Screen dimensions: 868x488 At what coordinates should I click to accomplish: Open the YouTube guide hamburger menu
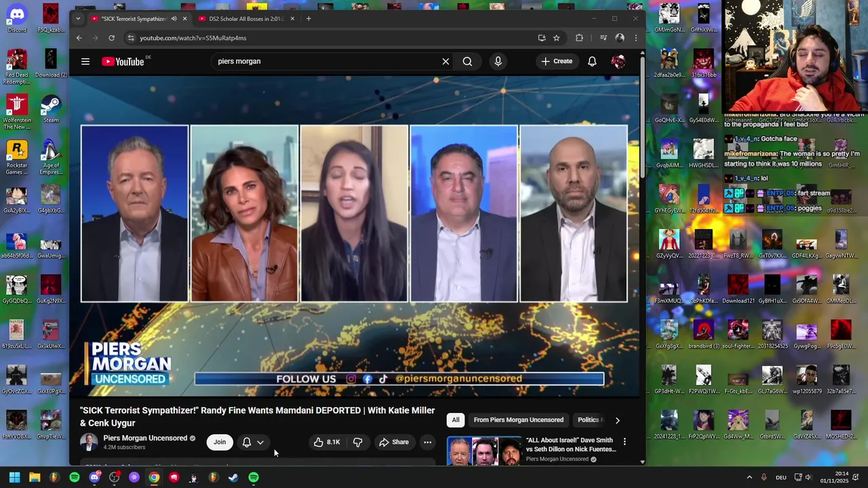85,62
